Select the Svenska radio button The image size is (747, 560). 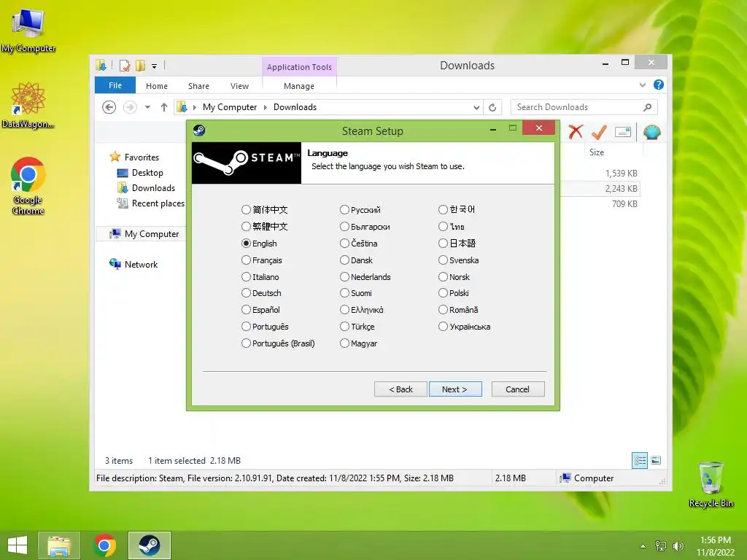[443, 260]
